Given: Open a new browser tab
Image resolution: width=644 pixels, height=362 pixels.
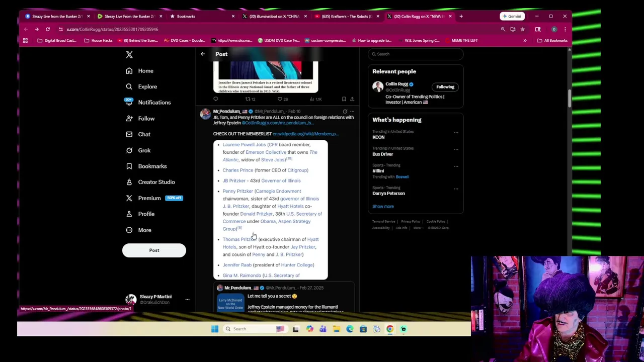Looking at the screenshot, I should (x=461, y=17).
